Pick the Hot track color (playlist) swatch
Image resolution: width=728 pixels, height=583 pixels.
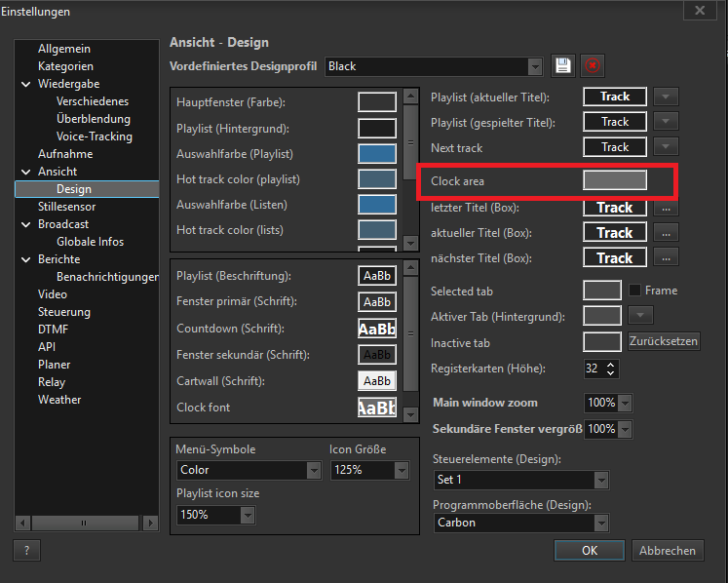[377, 178]
